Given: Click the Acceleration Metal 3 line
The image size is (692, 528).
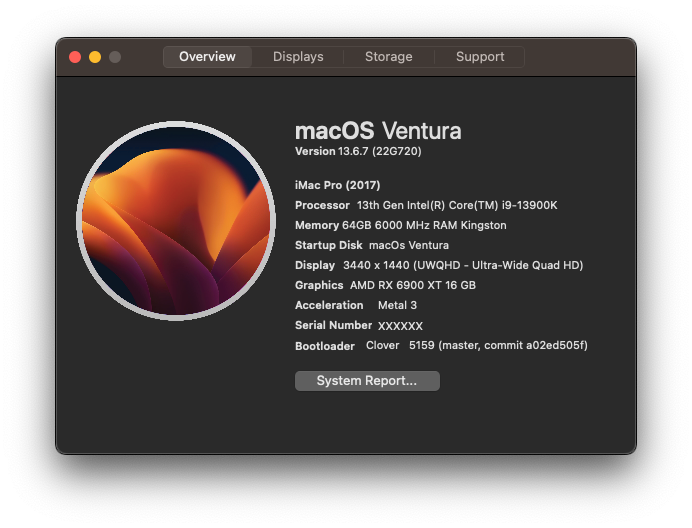Looking at the screenshot, I should (356, 305).
